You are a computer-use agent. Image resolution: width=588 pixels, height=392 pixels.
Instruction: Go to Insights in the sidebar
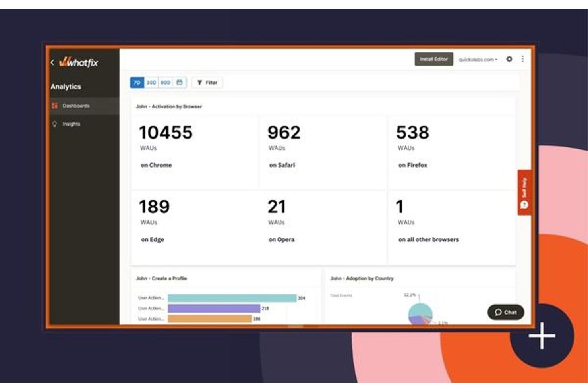72,124
